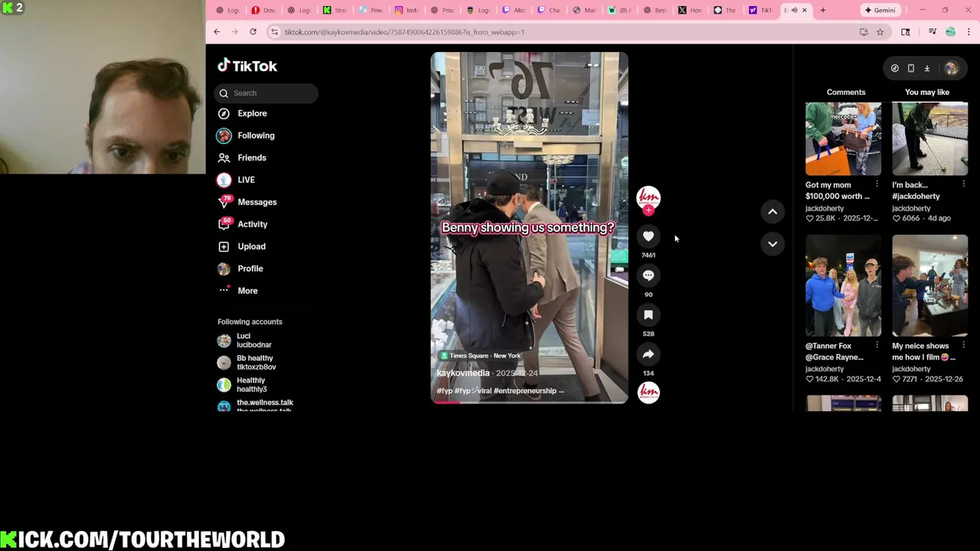The image size is (980, 551).
Task: Seek using the video progress bar
Action: click(x=529, y=402)
